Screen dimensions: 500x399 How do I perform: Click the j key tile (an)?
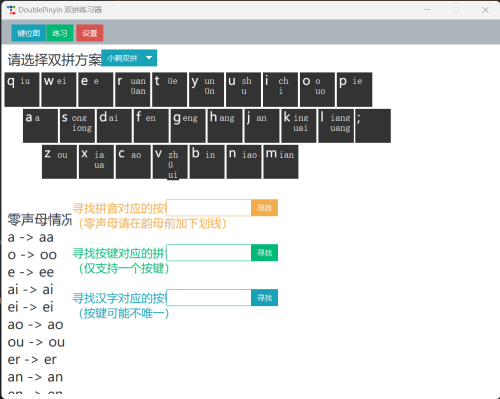(x=262, y=126)
